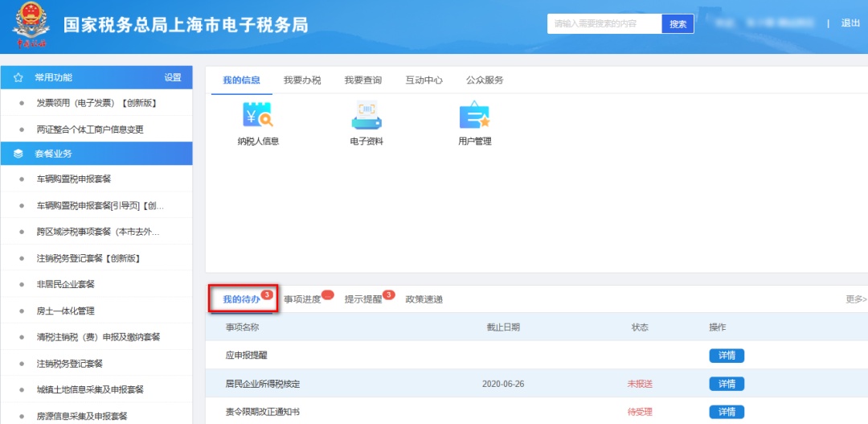
Task: Open 车辆购置税申报套餐 in sidebar
Action: (x=74, y=179)
